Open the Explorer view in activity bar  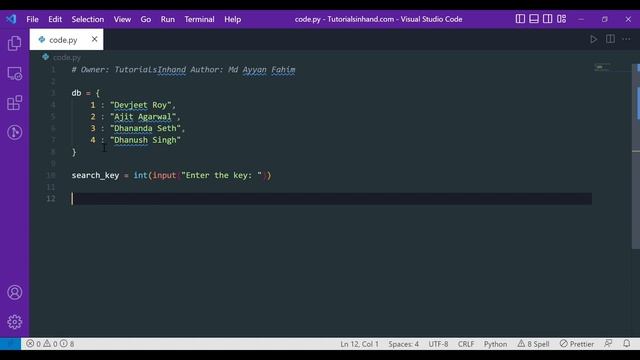14,43
